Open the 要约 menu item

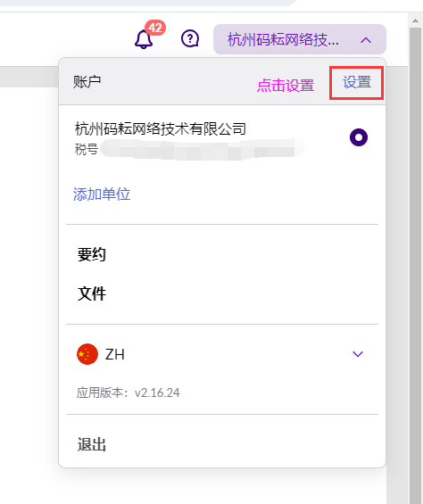pos(92,254)
